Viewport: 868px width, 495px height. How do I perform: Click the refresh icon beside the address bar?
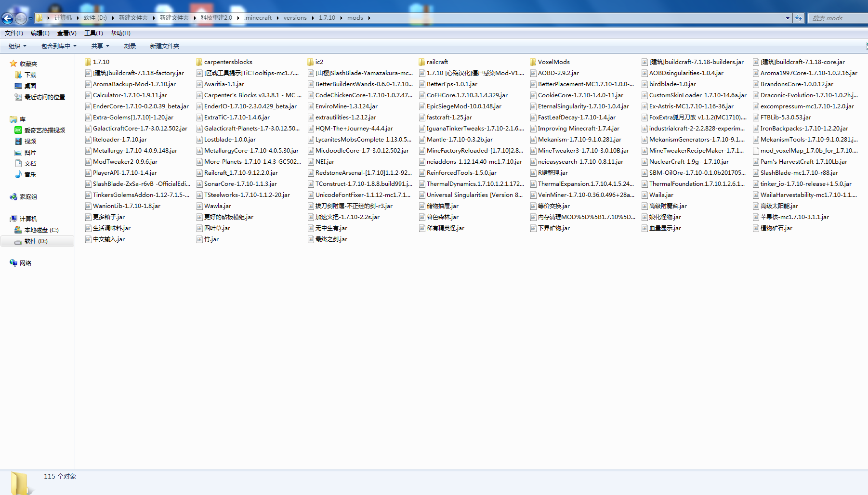(x=799, y=18)
